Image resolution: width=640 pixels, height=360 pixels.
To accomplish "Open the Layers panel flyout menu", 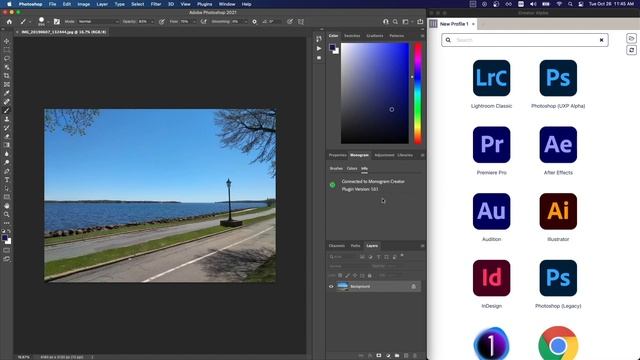I will (422, 246).
